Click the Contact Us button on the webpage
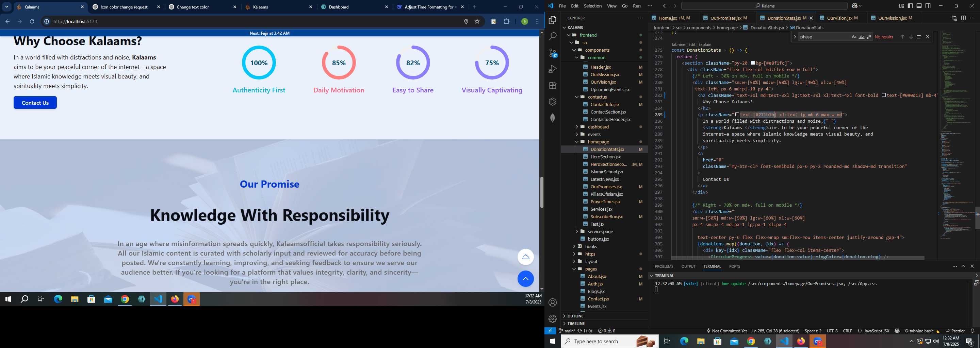 (x=35, y=103)
